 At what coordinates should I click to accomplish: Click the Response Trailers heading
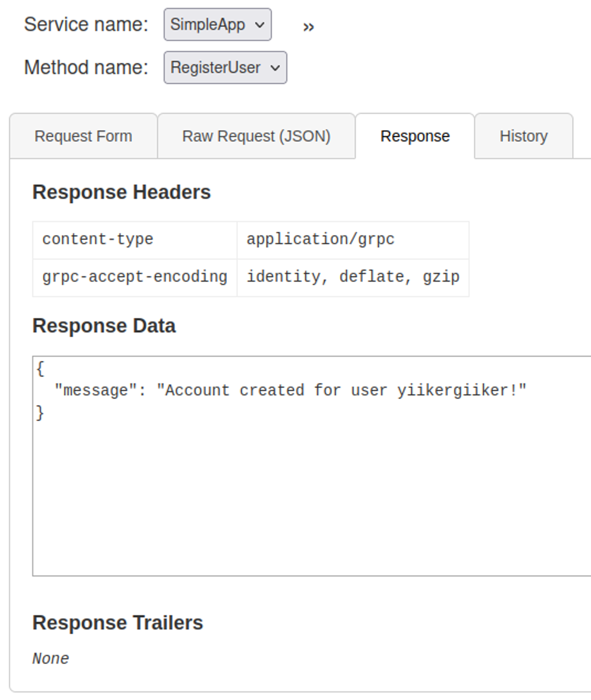point(118,623)
